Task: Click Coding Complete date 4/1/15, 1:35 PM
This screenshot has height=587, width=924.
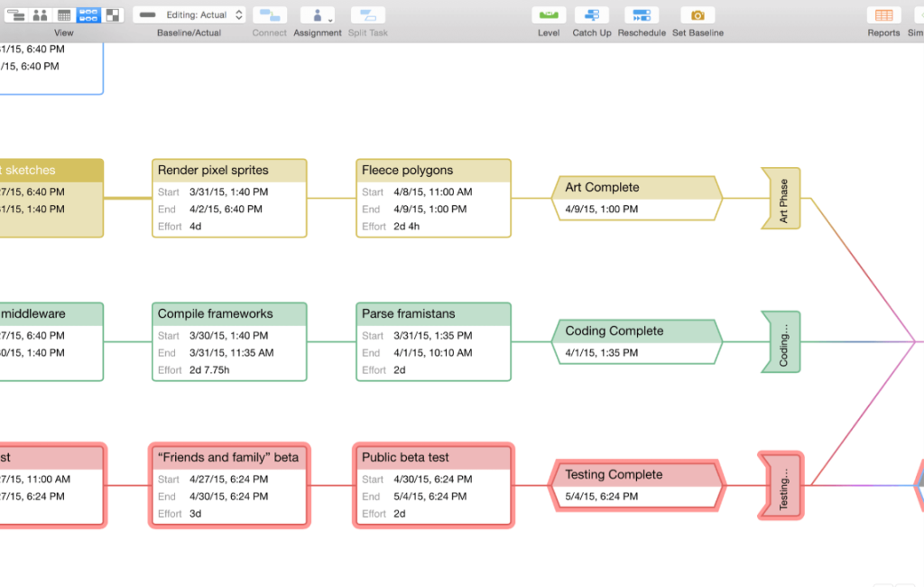Action: (601, 352)
